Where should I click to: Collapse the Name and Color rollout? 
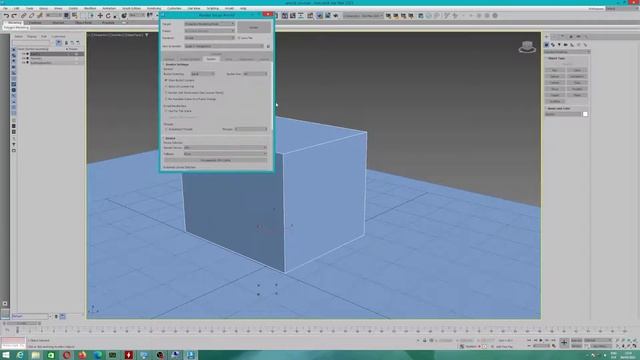[x=558, y=109]
